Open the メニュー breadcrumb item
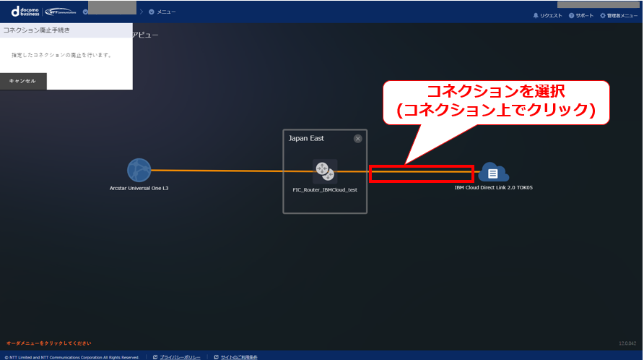 point(162,12)
